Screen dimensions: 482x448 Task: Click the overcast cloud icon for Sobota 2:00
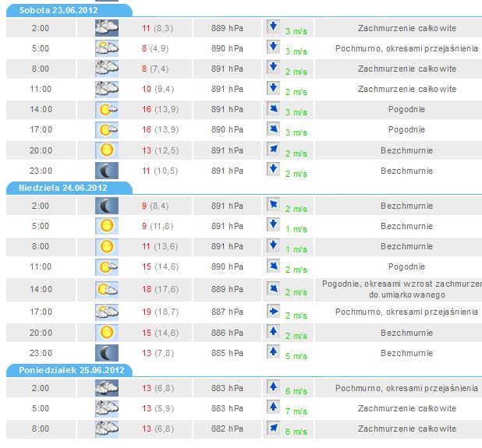click(x=106, y=28)
